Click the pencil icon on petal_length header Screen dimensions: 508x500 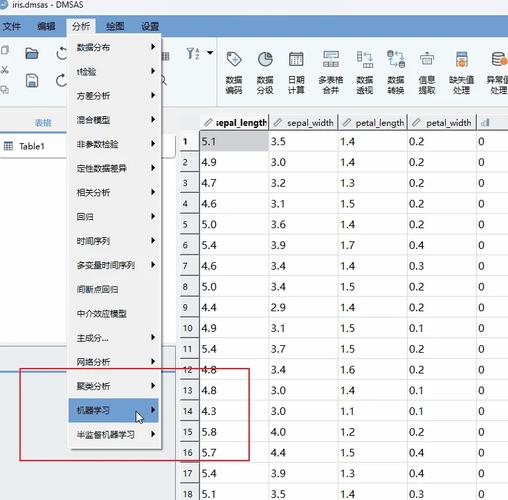click(347, 122)
